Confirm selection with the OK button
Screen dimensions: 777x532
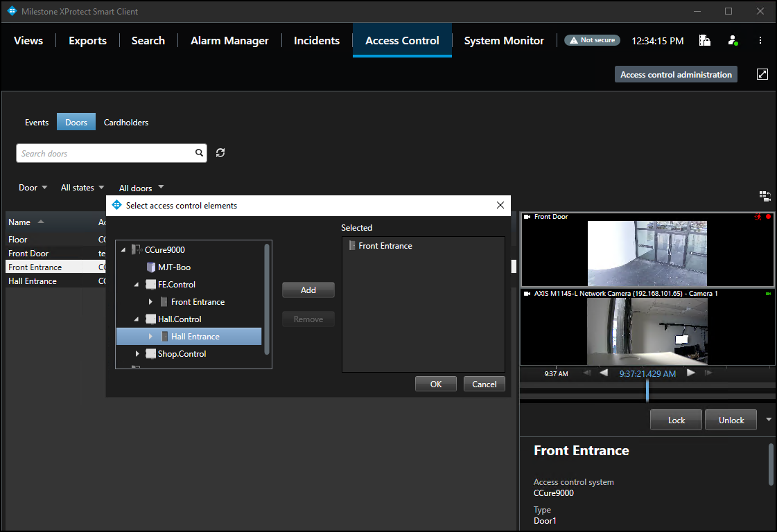[x=435, y=384]
